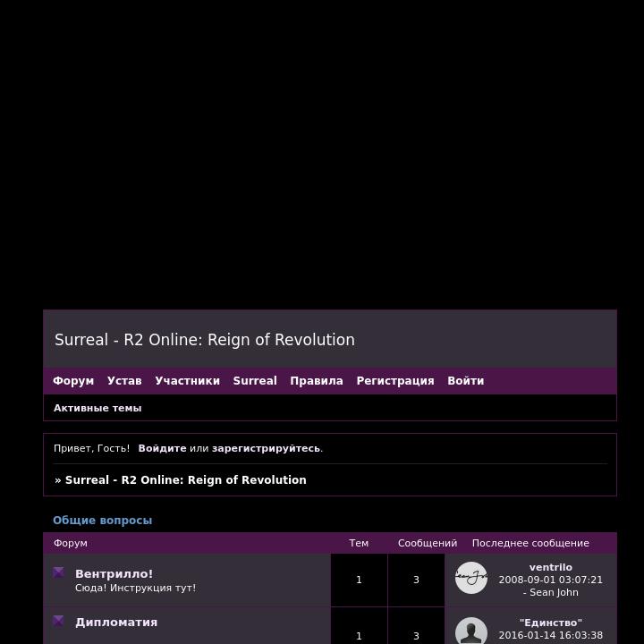Open the Общие вопросы category
The height and width of the screenshot is (644, 644).
[x=102, y=521]
